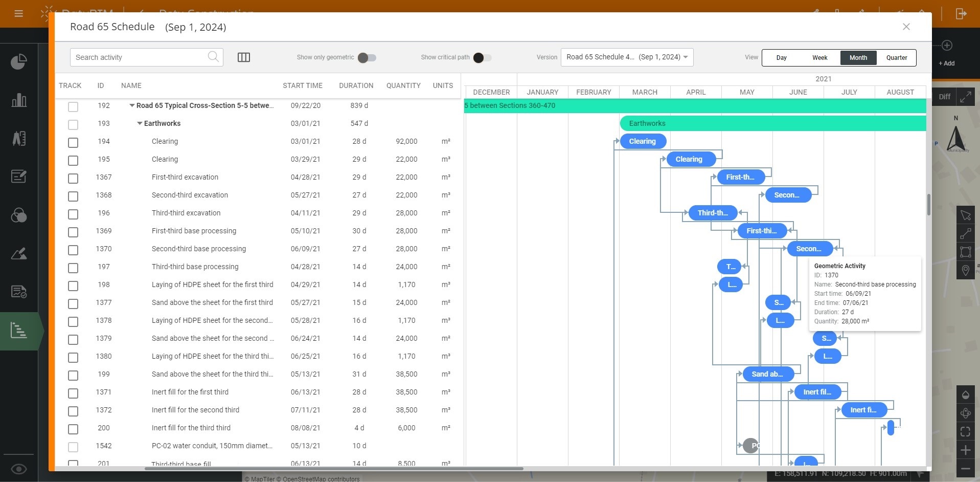Click the Sand ab... Gantt bar
980x482 pixels.
click(x=768, y=374)
